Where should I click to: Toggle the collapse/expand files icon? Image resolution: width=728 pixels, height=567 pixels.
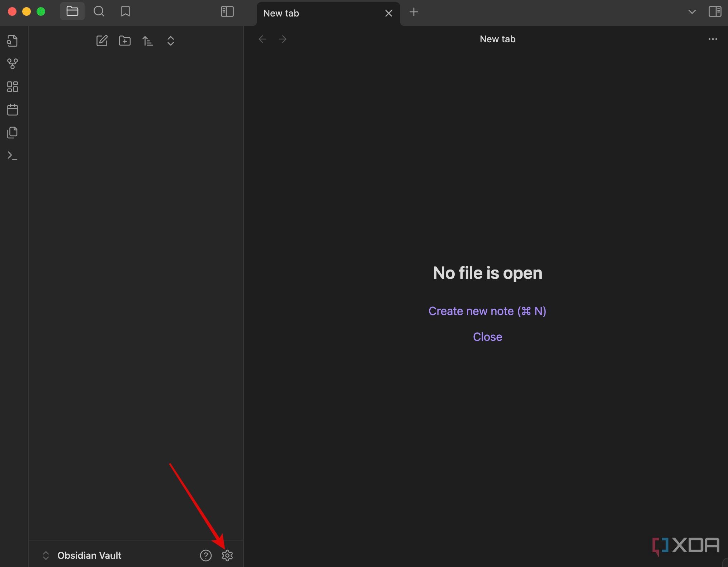(171, 40)
